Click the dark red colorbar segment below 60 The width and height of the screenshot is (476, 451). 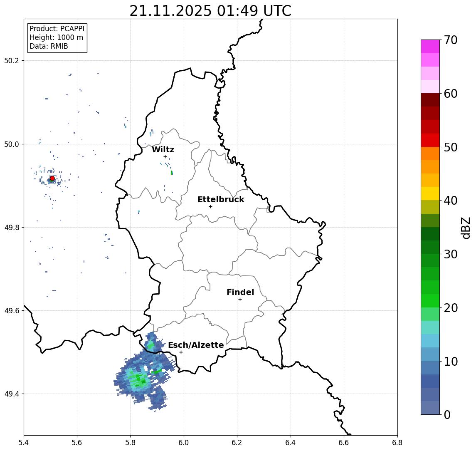tap(430, 100)
